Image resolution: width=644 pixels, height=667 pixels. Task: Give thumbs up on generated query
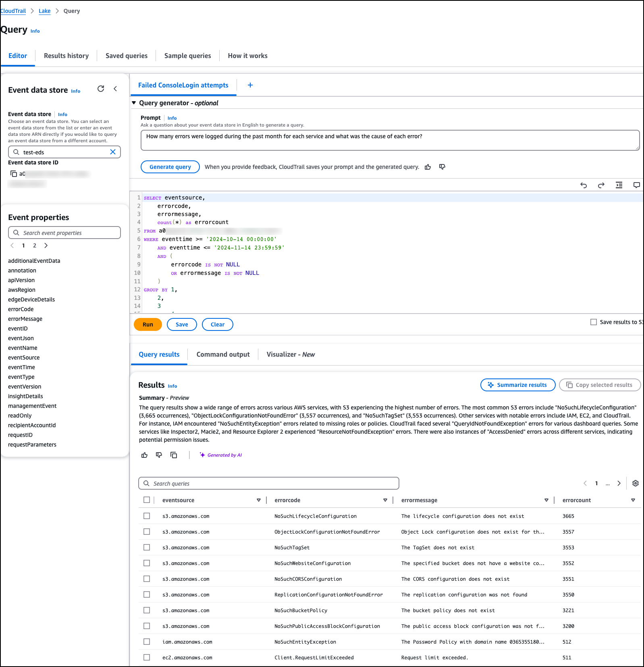(428, 167)
